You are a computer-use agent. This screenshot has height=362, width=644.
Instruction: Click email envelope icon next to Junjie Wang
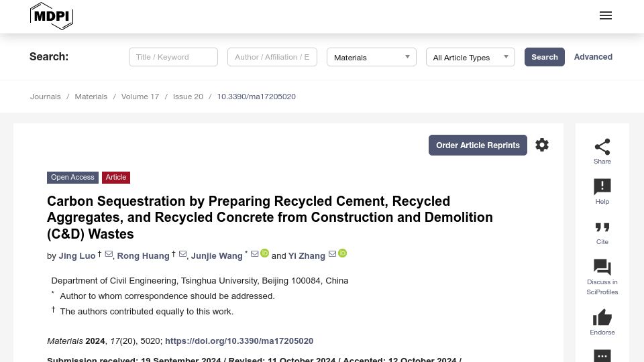255,253
